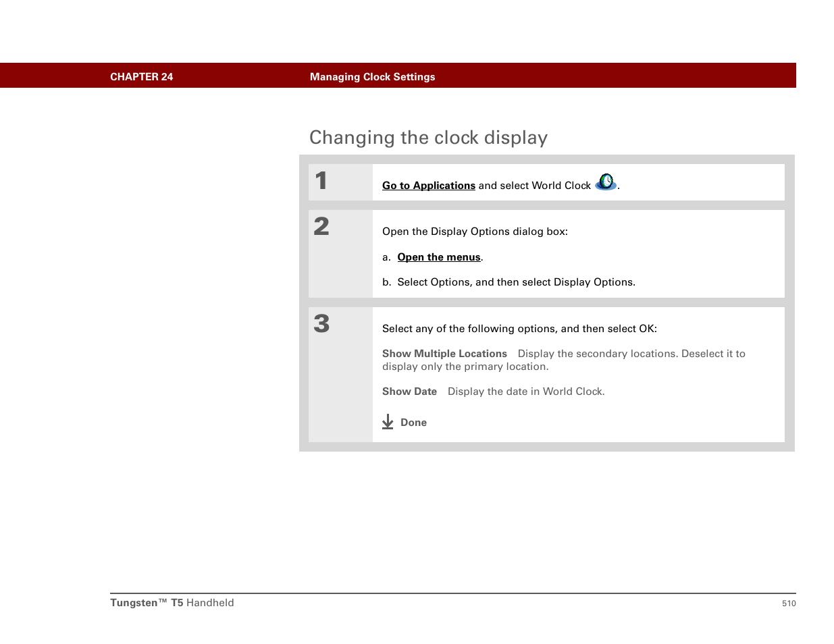Click the World Clock globe icon
834x644 pixels.
[606, 182]
